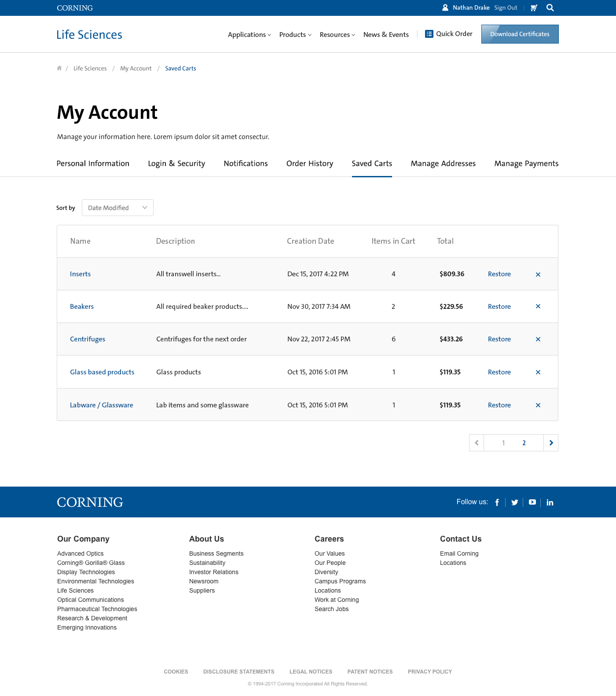Expand the Resources menu
The image size is (616, 696).
click(x=337, y=35)
